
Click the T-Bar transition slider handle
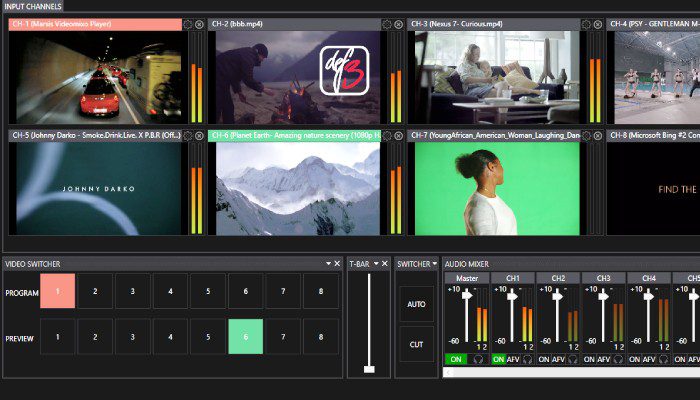[369, 369]
